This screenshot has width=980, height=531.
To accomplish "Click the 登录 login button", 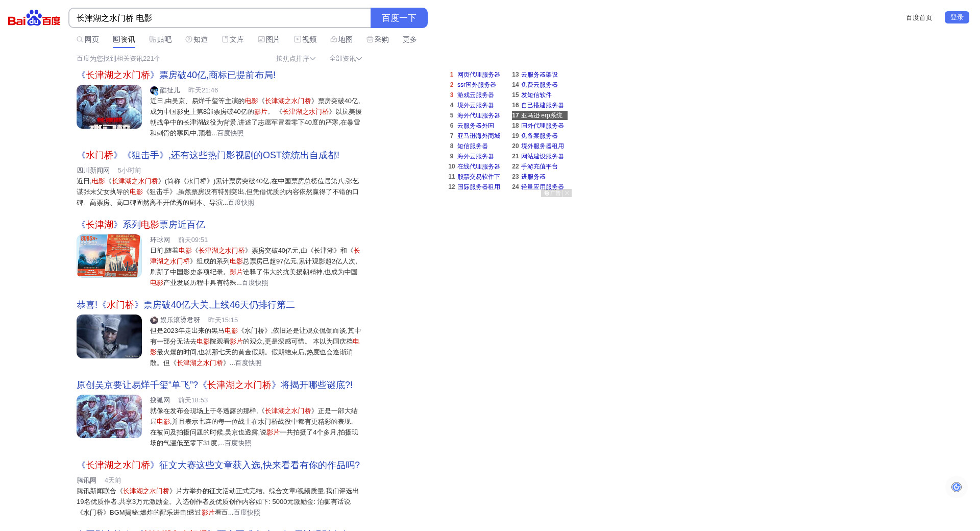I will click(957, 17).
